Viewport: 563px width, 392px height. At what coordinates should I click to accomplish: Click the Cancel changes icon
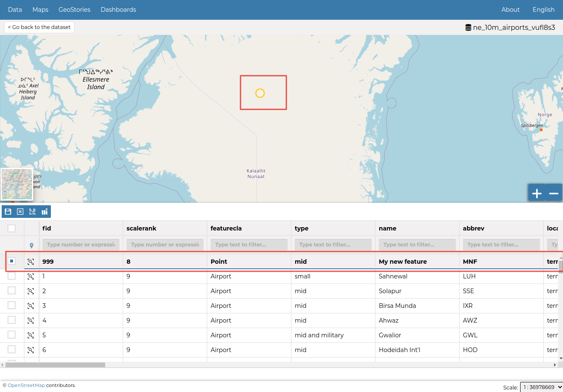coord(20,212)
